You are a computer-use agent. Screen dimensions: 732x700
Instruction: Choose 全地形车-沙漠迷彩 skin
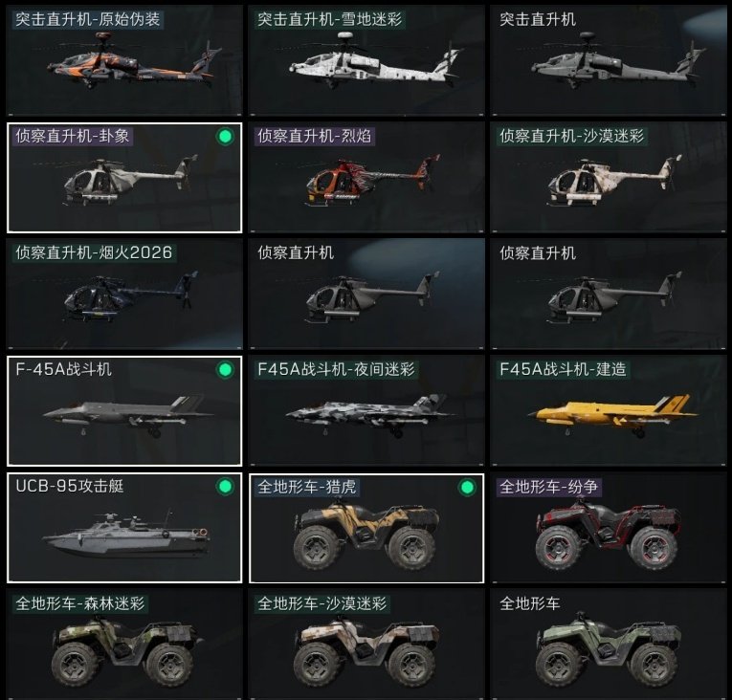(x=366, y=645)
